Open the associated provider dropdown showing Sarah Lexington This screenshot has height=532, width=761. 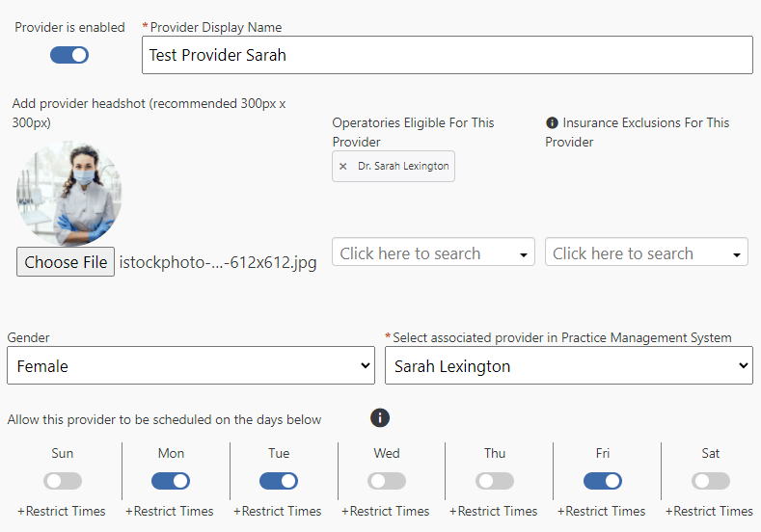tap(569, 365)
